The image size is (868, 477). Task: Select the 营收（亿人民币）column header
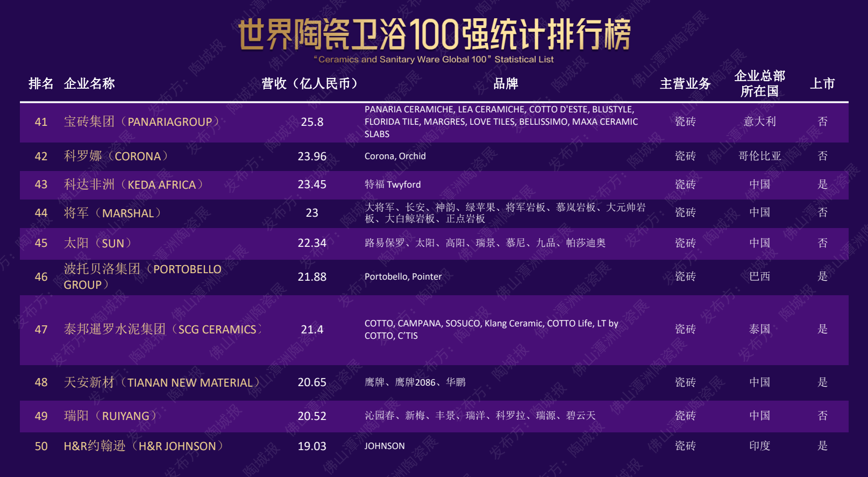coord(311,84)
